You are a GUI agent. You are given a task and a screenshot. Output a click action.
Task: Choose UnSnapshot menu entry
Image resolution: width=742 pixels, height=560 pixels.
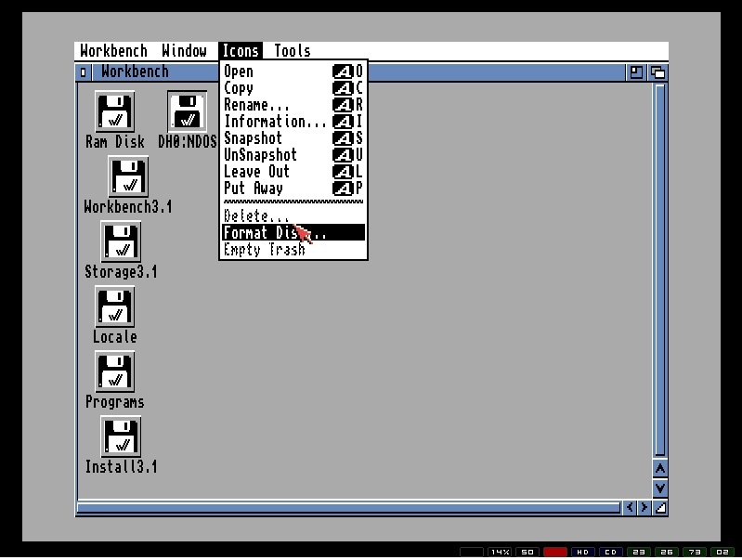(x=293, y=155)
